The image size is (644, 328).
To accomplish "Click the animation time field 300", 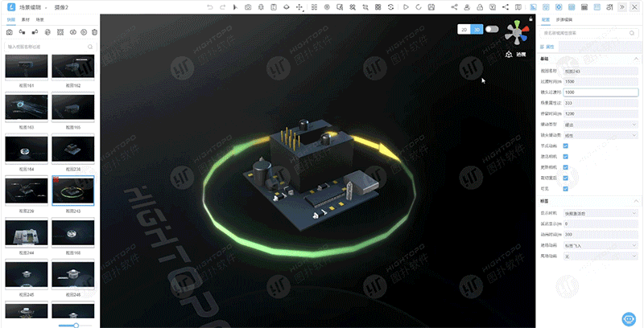I will [x=601, y=235].
